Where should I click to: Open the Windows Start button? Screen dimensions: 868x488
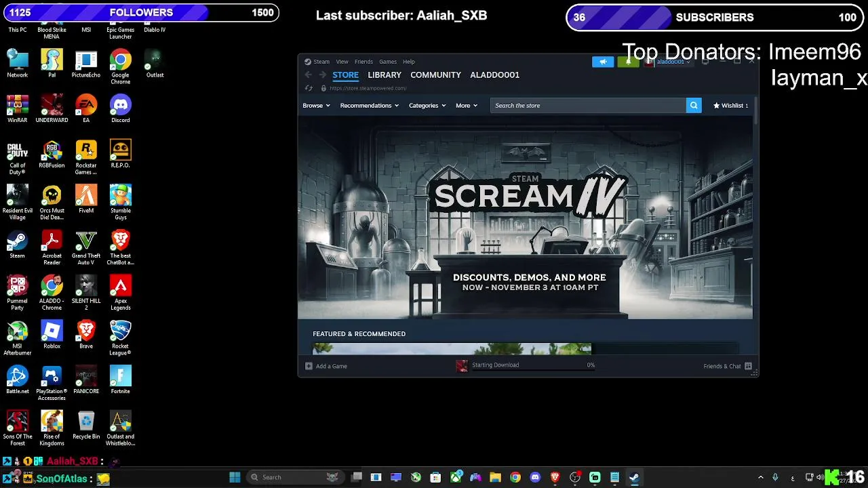pyautogui.click(x=235, y=477)
